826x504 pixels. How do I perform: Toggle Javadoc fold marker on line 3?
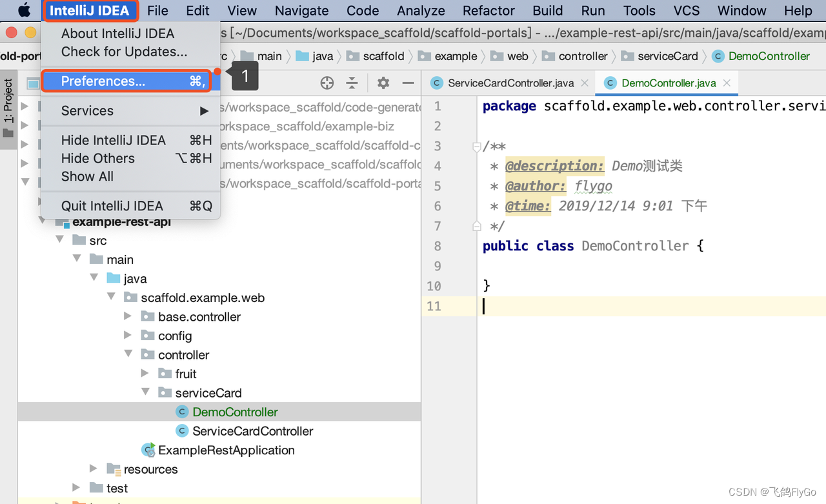pos(477,147)
